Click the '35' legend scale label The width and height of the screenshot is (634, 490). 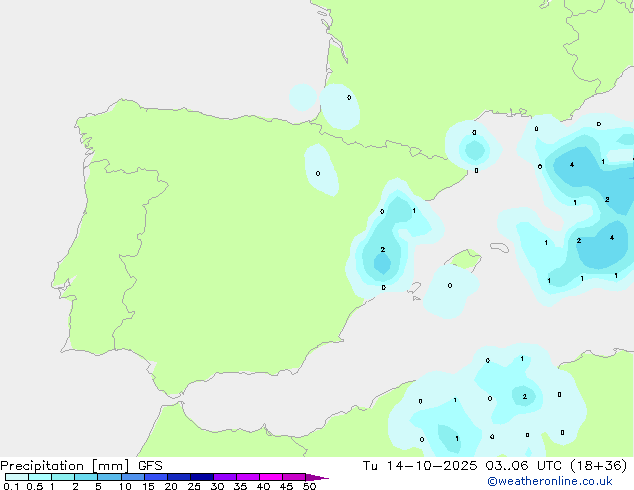pos(240,486)
